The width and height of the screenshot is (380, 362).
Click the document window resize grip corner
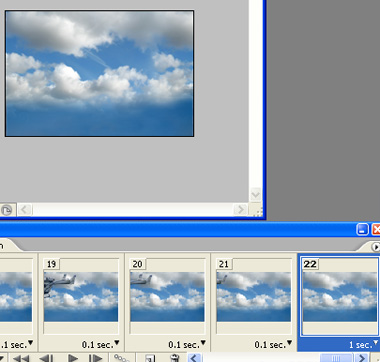(x=257, y=211)
